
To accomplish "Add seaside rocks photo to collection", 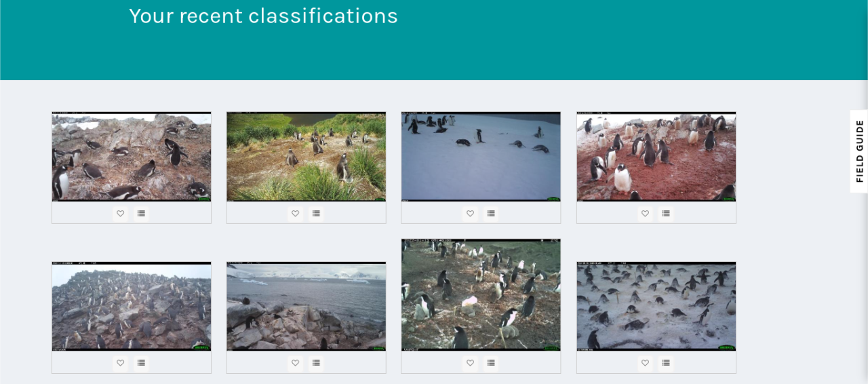I will [x=316, y=363].
